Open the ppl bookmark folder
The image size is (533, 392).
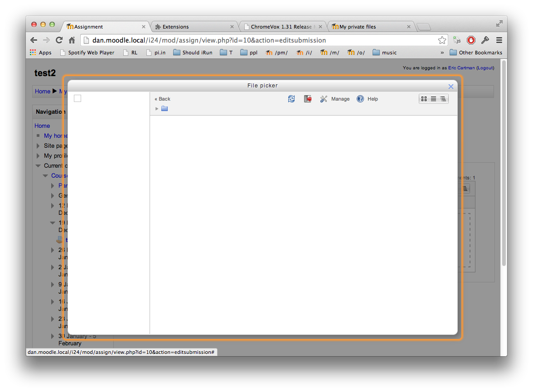pos(249,53)
